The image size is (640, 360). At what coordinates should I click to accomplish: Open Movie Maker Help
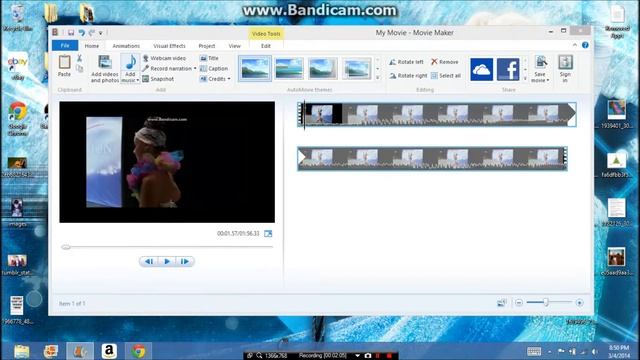585,45
